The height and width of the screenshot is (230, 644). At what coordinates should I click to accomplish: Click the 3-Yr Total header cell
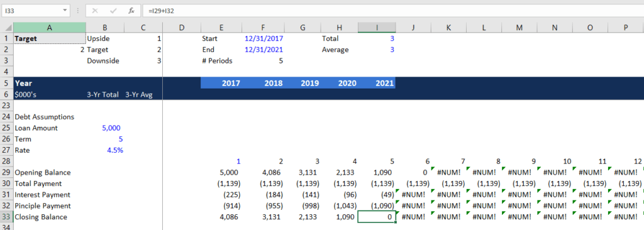[105, 94]
